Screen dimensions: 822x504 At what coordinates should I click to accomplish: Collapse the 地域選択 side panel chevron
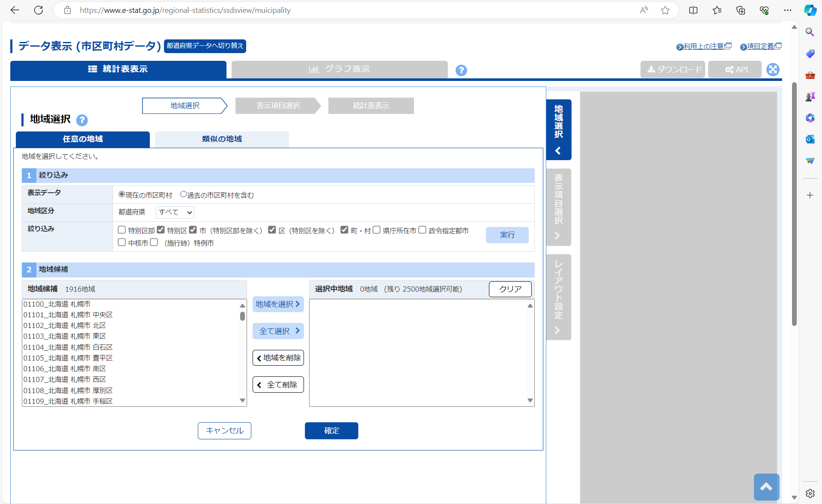558,151
